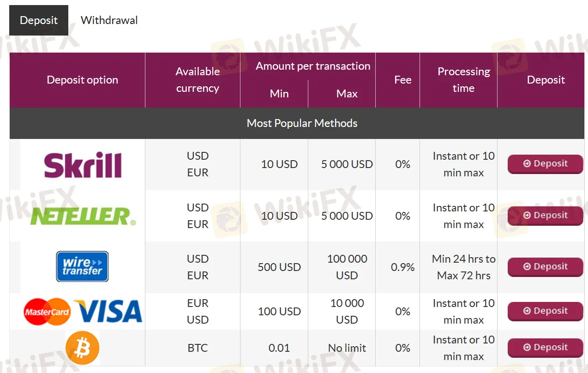Click the Deposit button for Neteller
This screenshot has width=588, height=373.
pos(545,216)
